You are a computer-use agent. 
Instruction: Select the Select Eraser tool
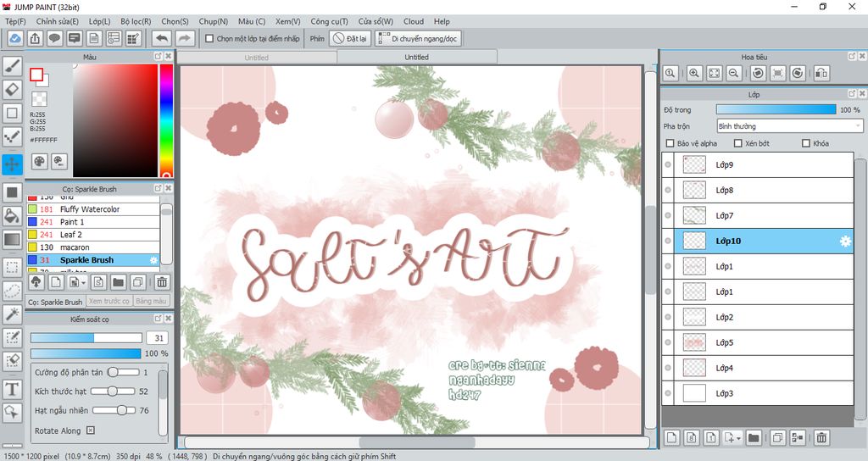(x=12, y=361)
